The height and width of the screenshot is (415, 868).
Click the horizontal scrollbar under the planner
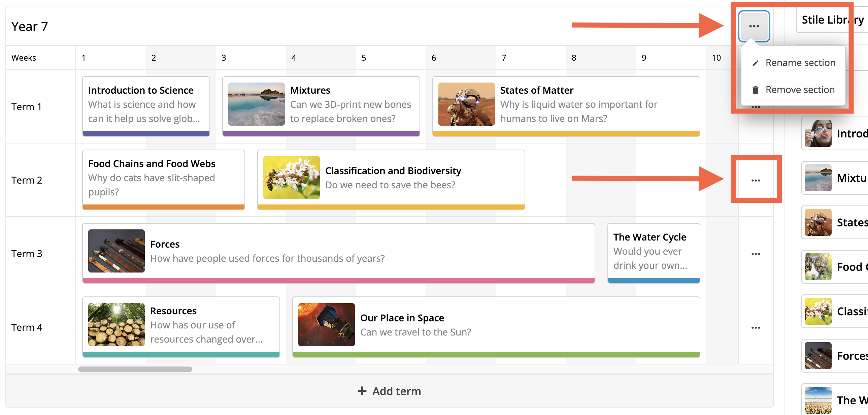(x=135, y=369)
